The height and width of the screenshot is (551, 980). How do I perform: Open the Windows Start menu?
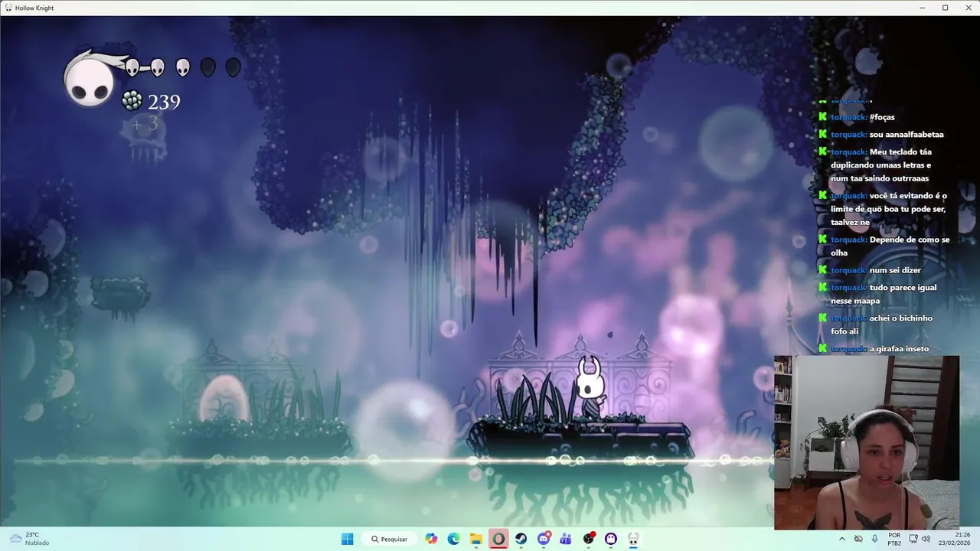(x=347, y=539)
